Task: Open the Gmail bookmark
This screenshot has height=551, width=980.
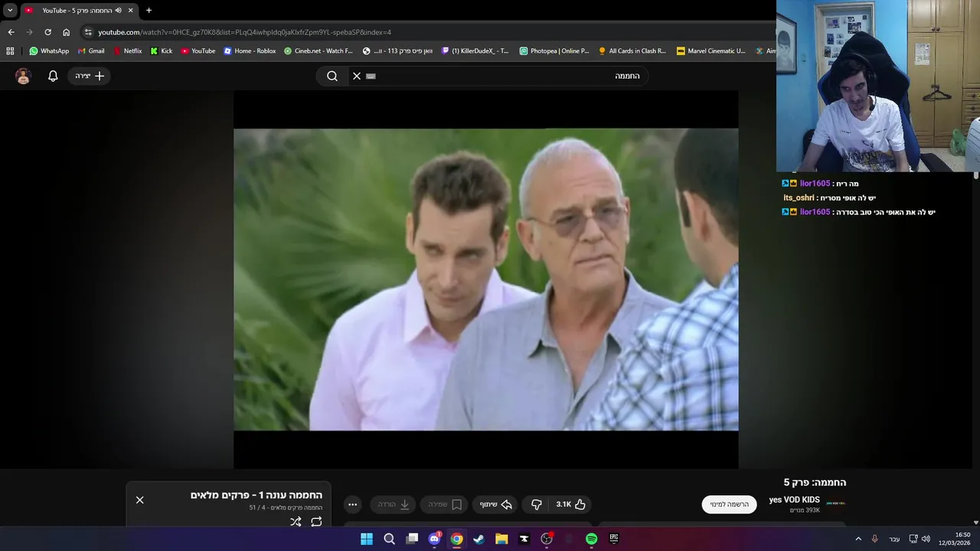Action: pos(91,51)
